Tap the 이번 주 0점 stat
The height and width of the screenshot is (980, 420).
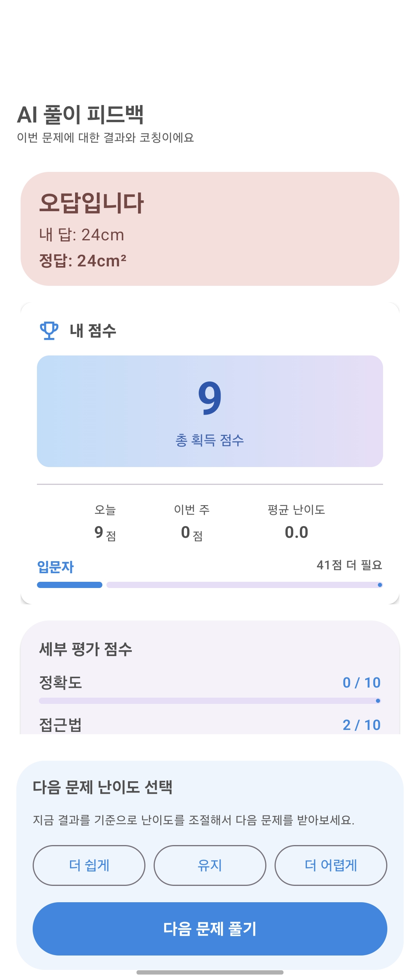192,523
